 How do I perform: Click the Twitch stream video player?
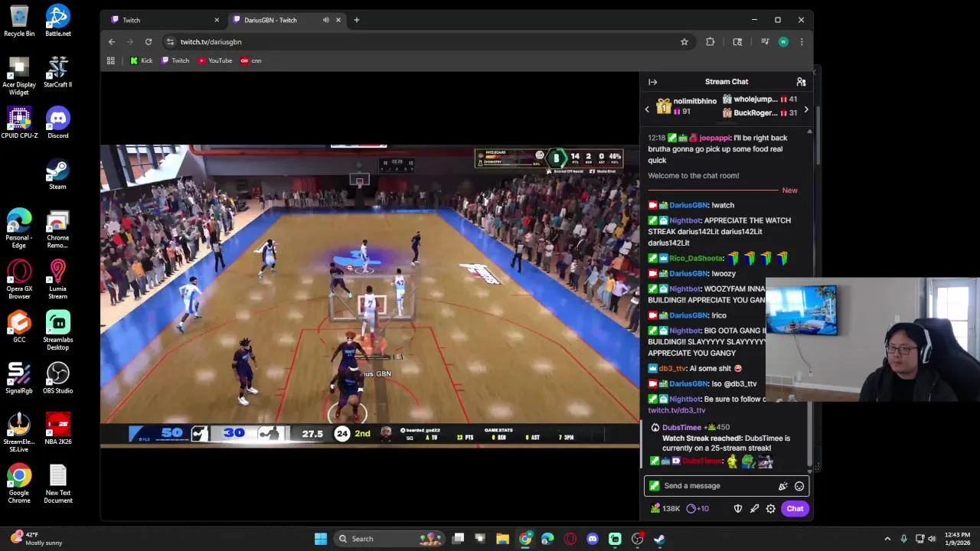coord(370,295)
